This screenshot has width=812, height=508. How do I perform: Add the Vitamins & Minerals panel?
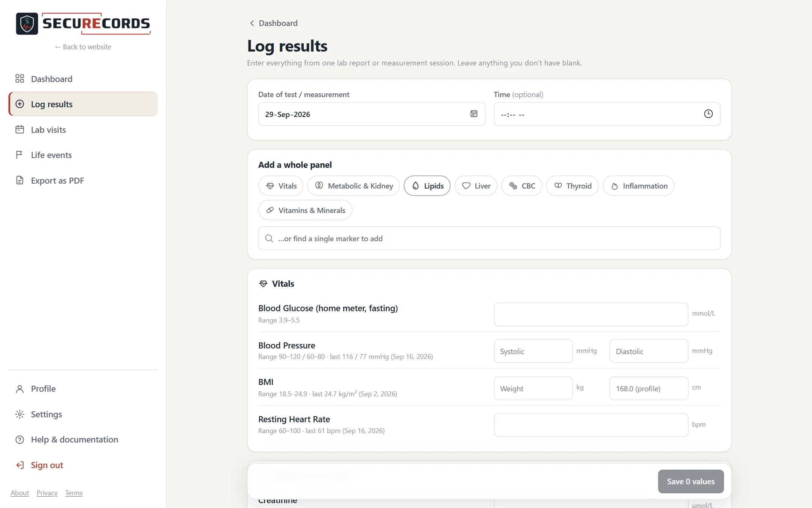tap(305, 210)
